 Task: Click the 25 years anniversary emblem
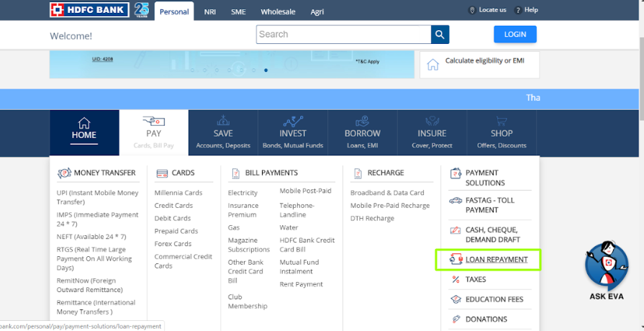point(142,9)
